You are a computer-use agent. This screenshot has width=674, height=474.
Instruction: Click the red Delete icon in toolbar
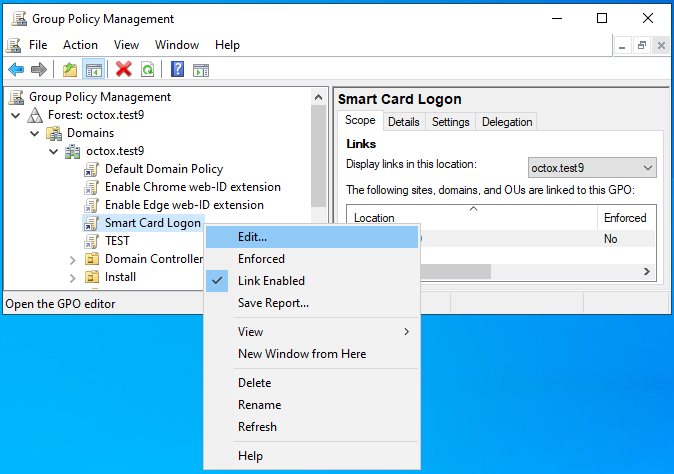pos(124,69)
